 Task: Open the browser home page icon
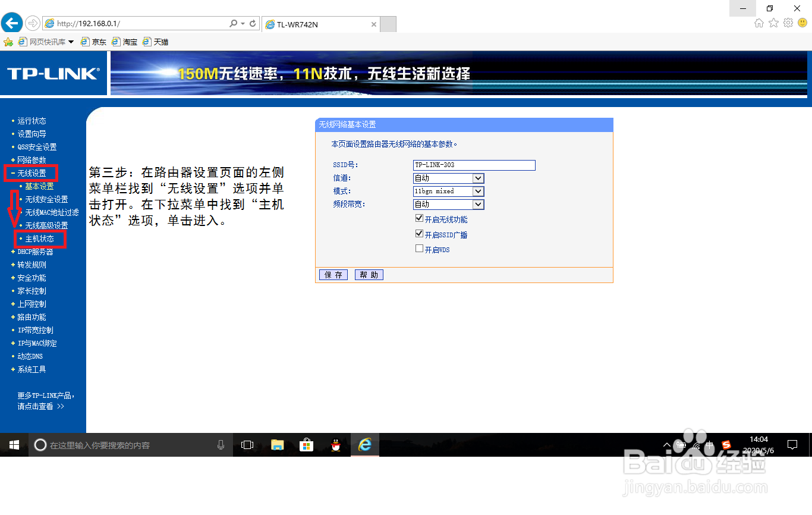coord(759,23)
